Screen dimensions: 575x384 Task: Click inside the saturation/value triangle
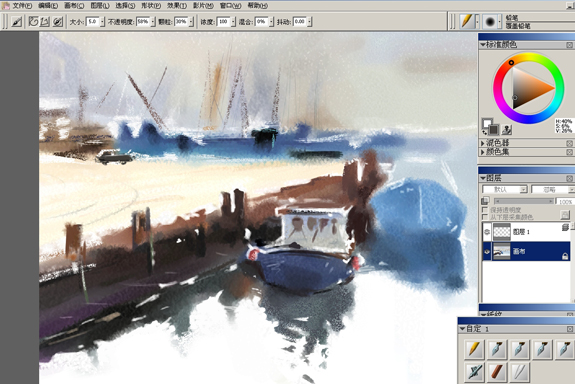point(528,88)
